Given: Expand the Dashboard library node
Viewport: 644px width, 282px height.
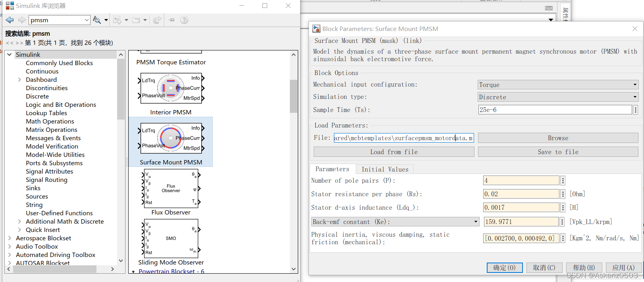Looking at the screenshot, I should [x=19, y=79].
